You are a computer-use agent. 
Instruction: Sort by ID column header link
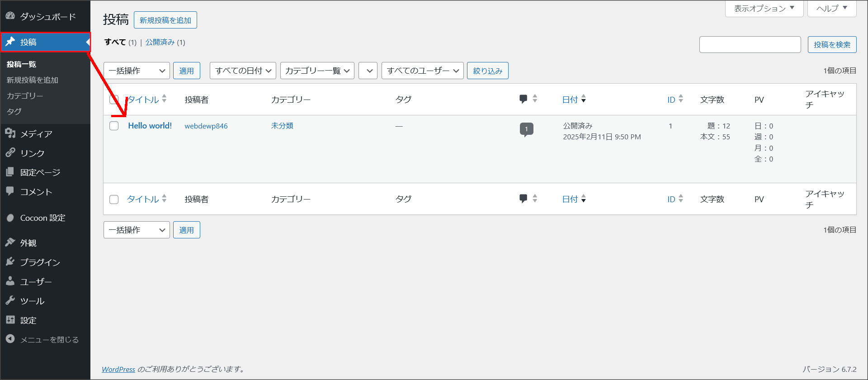click(x=671, y=100)
